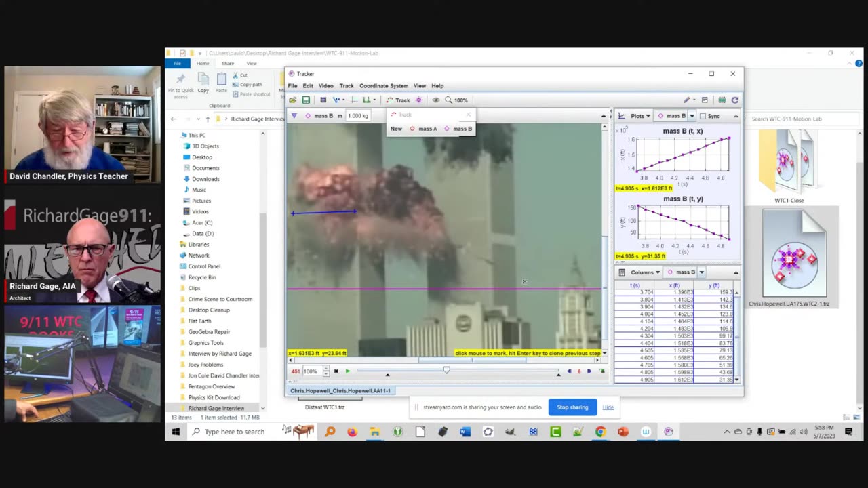Image resolution: width=868 pixels, height=488 pixels.
Task: Click the mass B (t, y) plot
Action: click(683, 222)
